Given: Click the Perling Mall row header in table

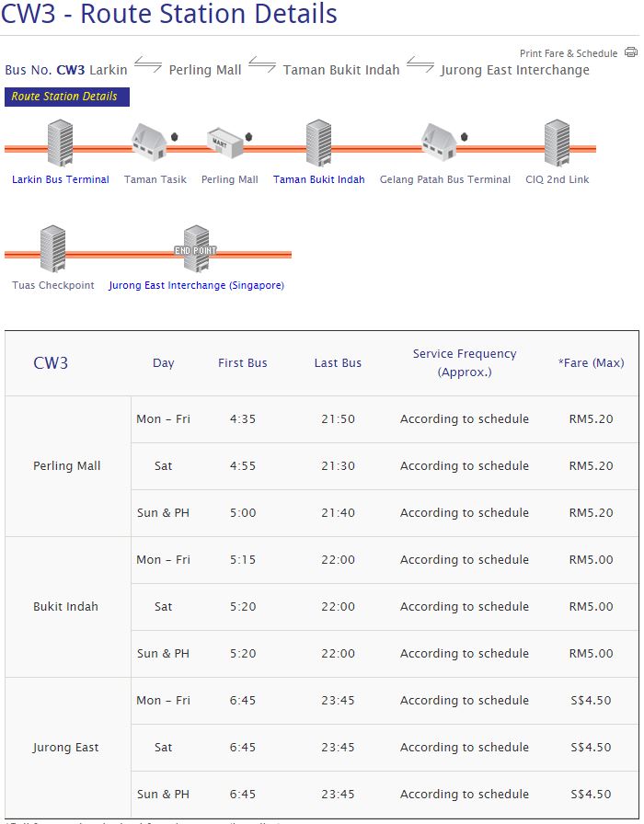Looking at the screenshot, I should coord(67,466).
